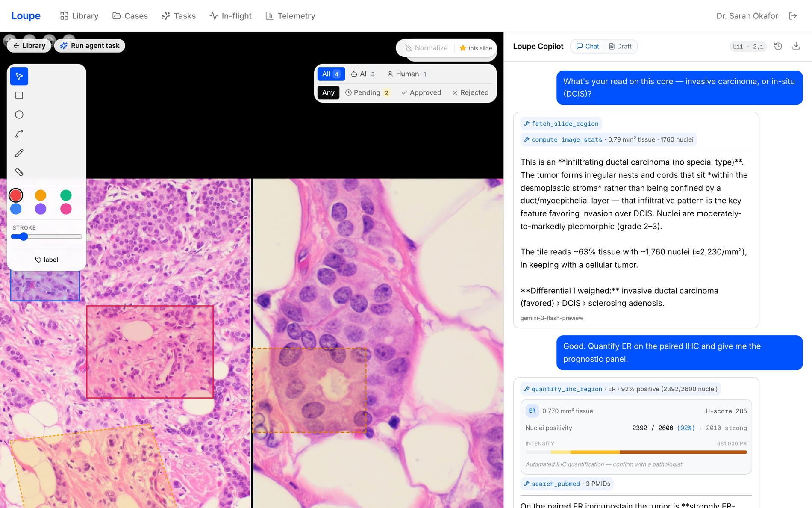Toggle the 'this slide' star option
This screenshot has height=508, width=812.
[476, 48]
